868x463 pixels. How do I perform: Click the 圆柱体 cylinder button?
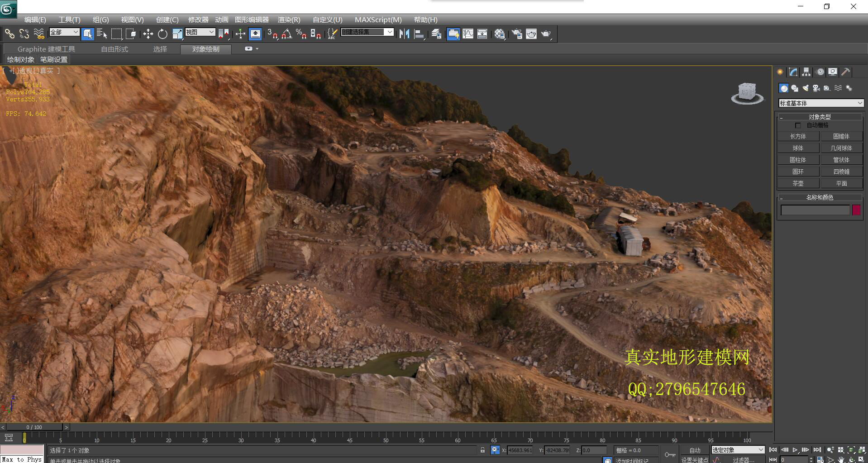pyautogui.click(x=798, y=160)
